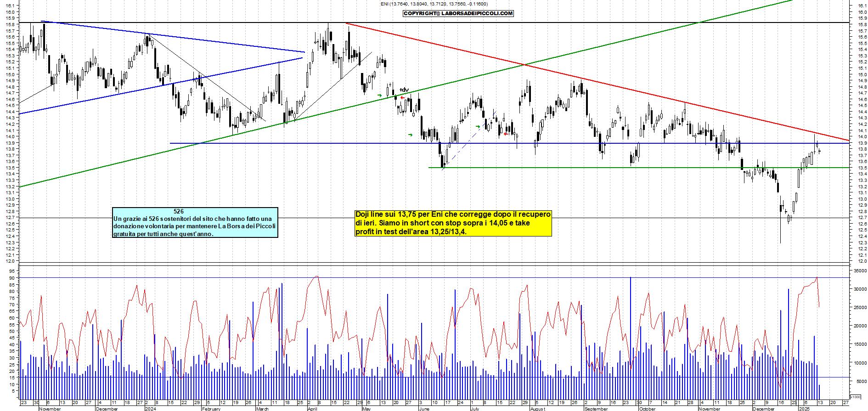Click the 65 level on oscillator axis
Screen dimensions: 868x411
(12, 311)
